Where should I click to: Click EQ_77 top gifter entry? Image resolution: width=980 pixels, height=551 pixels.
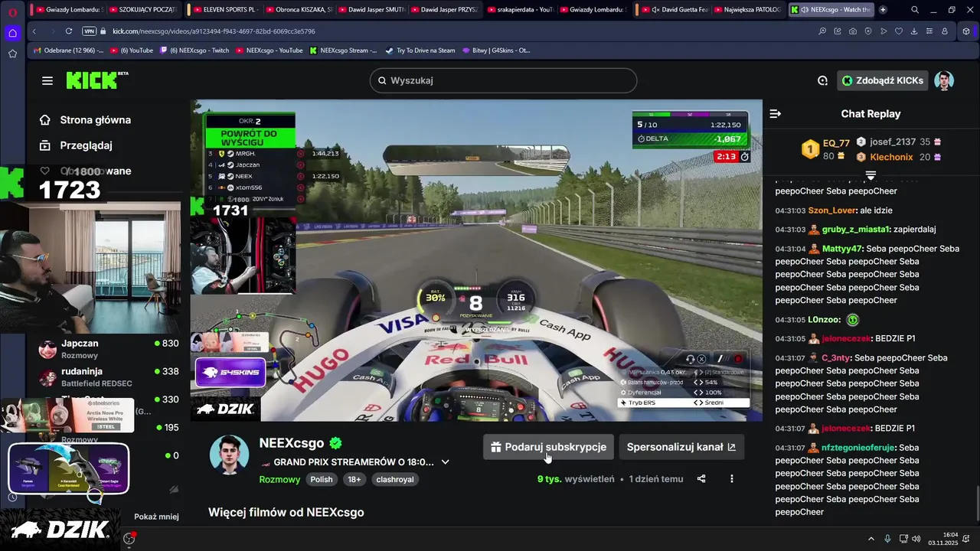tap(826, 149)
